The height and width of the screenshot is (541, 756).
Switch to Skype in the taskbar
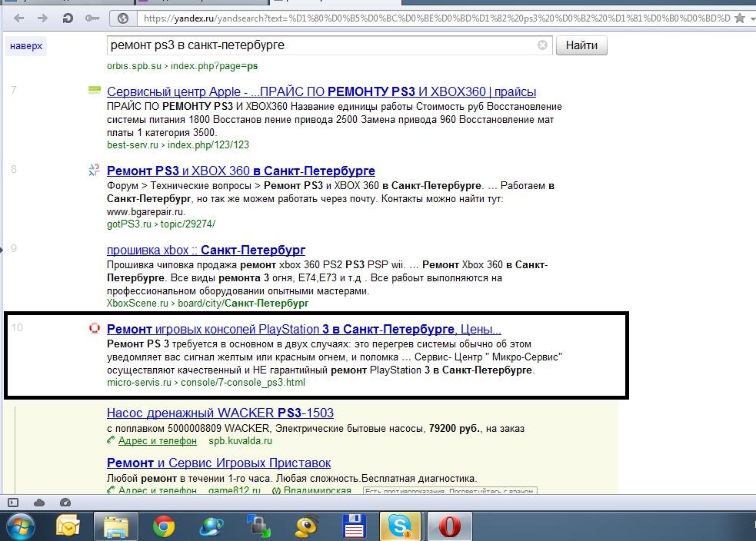pos(401,526)
